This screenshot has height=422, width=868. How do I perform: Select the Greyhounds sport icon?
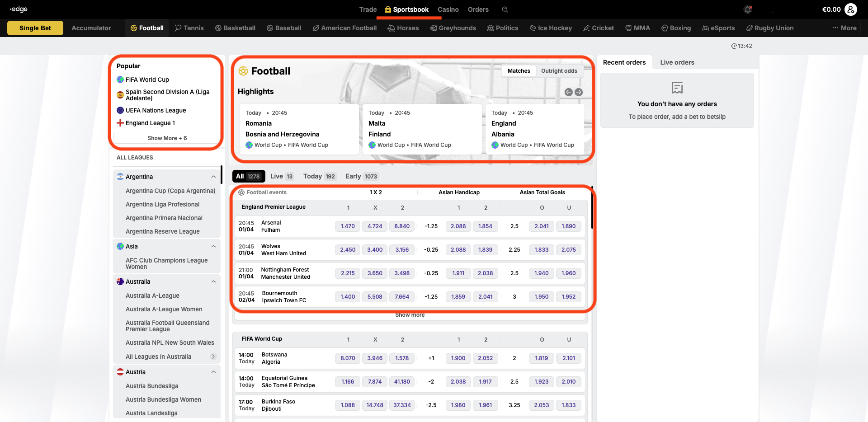pyautogui.click(x=434, y=28)
